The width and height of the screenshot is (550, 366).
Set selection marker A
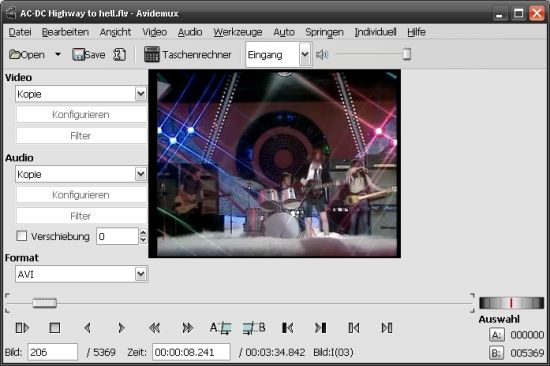coord(221,328)
